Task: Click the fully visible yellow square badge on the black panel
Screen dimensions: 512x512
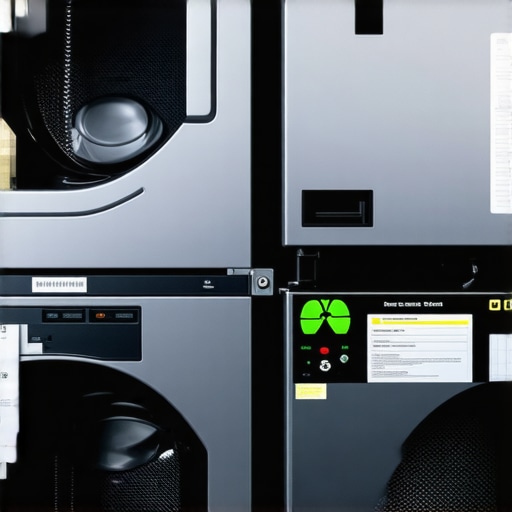Action: 495,305
